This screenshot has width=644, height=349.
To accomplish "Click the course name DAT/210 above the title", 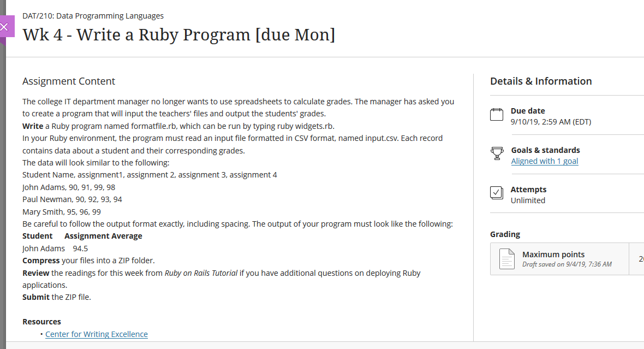I will click(x=93, y=16).
